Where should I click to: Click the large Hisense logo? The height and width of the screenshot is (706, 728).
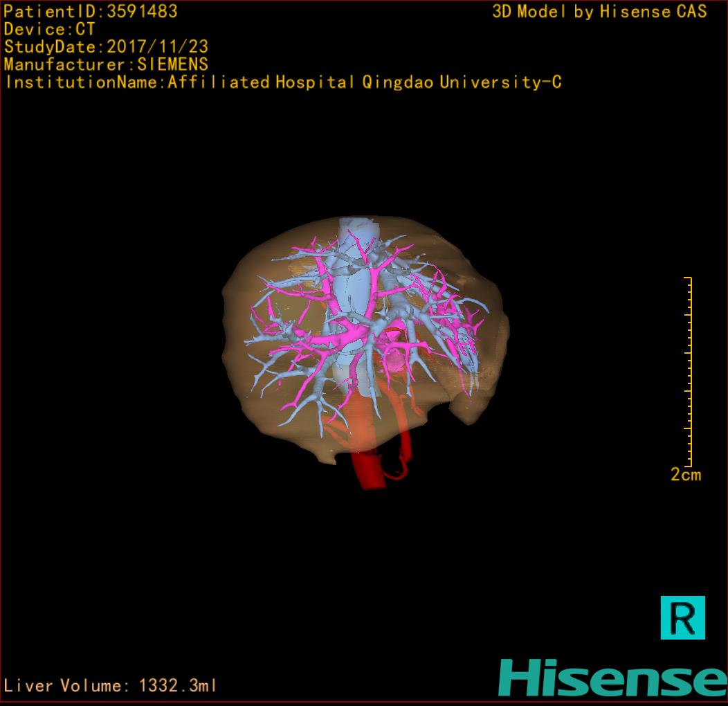click(612, 677)
